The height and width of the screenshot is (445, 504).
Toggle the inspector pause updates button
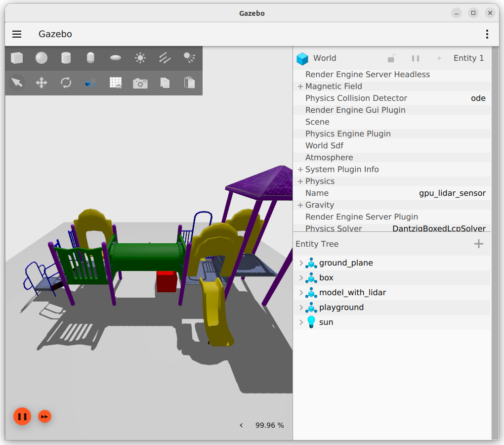415,58
